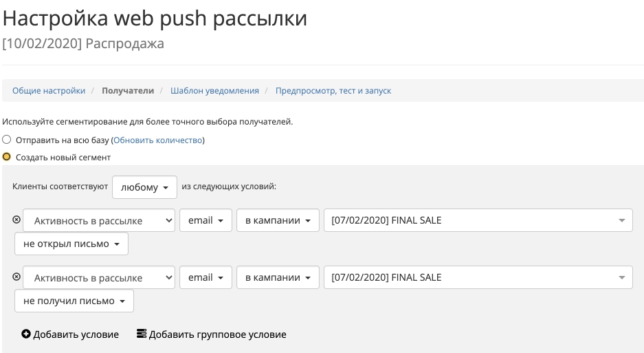Click the Обновить количество link

[x=158, y=140]
